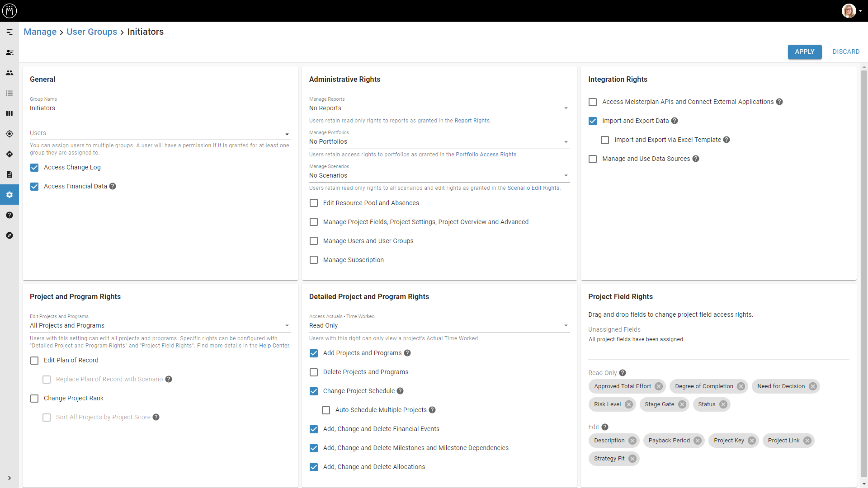
Task: Open Access Actuals Time Worked dropdown
Action: (439, 325)
